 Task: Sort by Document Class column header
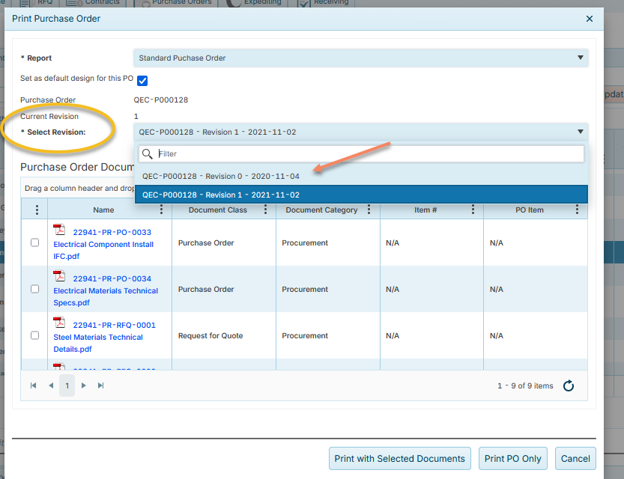point(218,210)
